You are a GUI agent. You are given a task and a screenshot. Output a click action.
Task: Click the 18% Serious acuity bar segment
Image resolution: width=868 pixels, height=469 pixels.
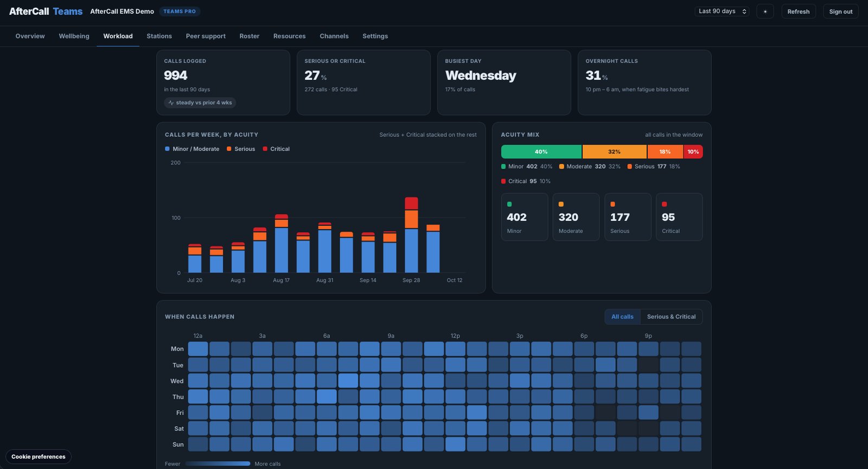(x=665, y=152)
